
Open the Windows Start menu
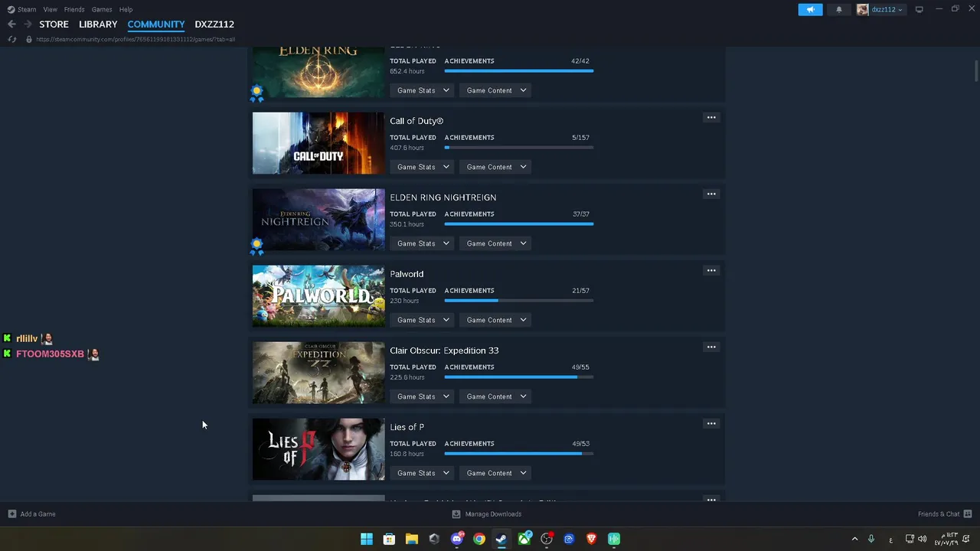[367, 539]
